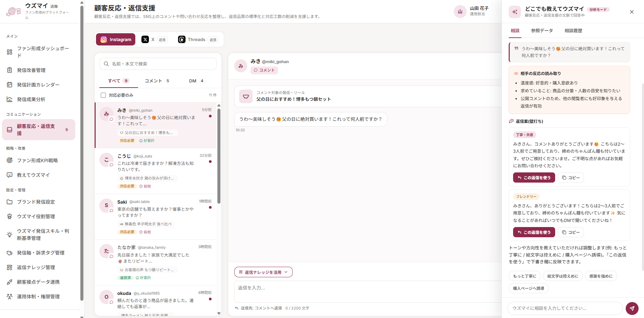Toggle the 対応必要のみ checkbox
644x318 pixels.
[x=103, y=95]
